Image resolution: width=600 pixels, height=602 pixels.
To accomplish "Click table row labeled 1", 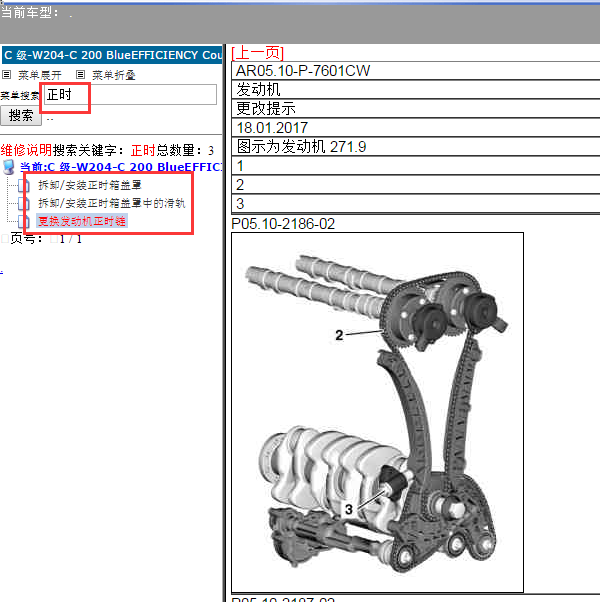I will tap(415, 166).
